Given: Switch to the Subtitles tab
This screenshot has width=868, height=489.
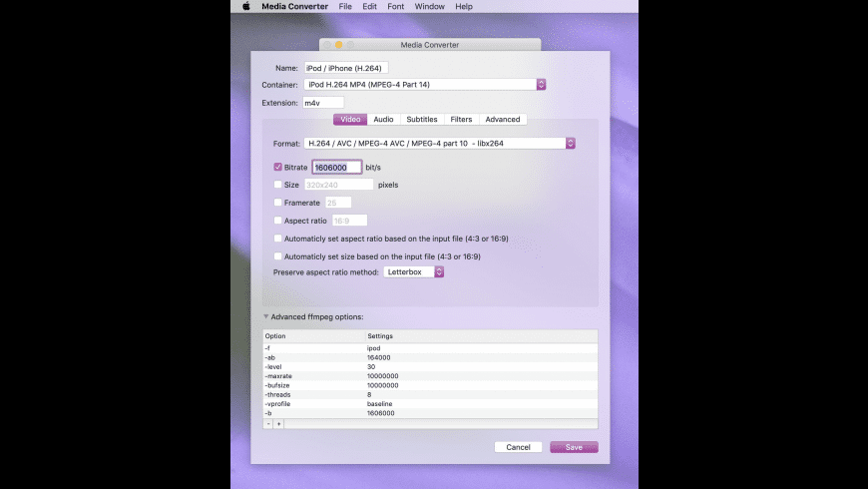Looking at the screenshot, I should coord(422,119).
